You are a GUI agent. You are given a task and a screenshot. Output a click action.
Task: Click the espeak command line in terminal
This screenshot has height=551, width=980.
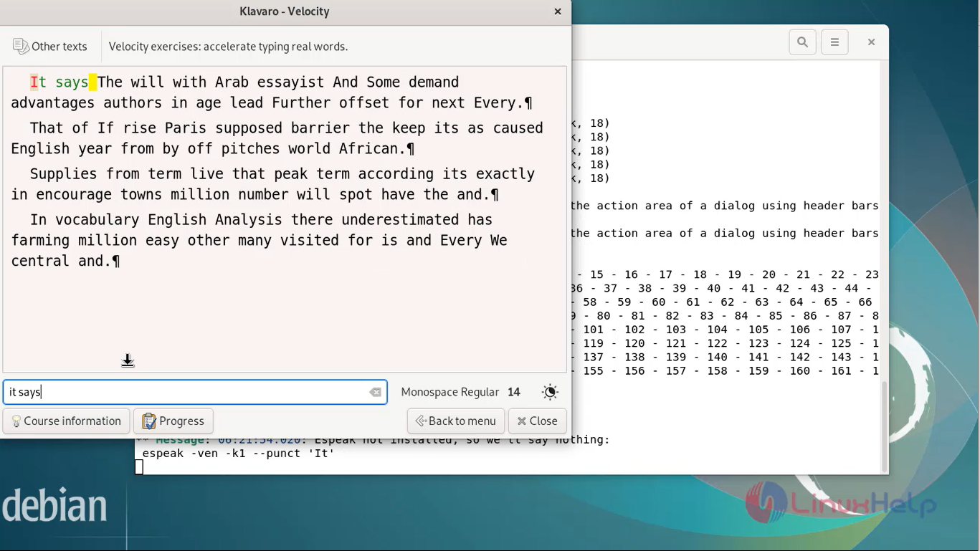pyautogui.click(x=238, y=454)
